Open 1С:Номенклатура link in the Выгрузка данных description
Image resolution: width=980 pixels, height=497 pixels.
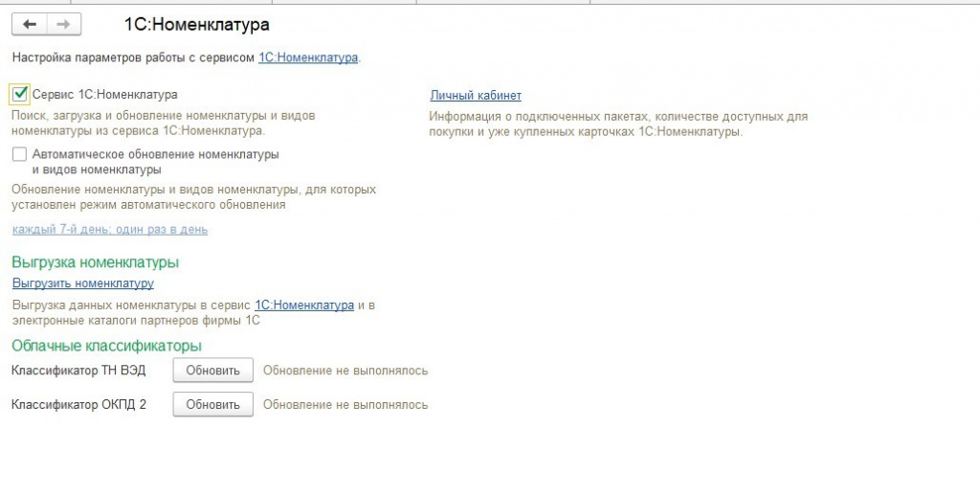point(304,305)
